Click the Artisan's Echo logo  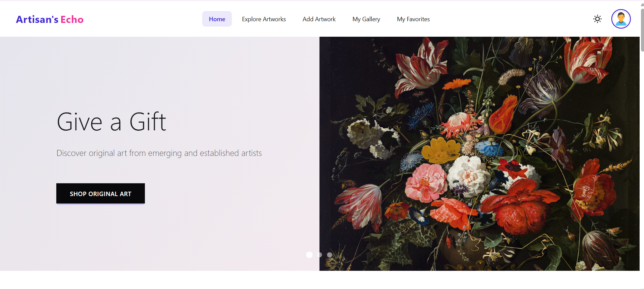click(50, 19)
